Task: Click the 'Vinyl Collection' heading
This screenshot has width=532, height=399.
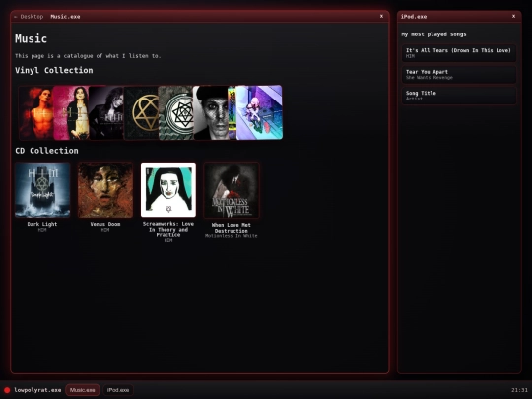Action: pos(54,70)
